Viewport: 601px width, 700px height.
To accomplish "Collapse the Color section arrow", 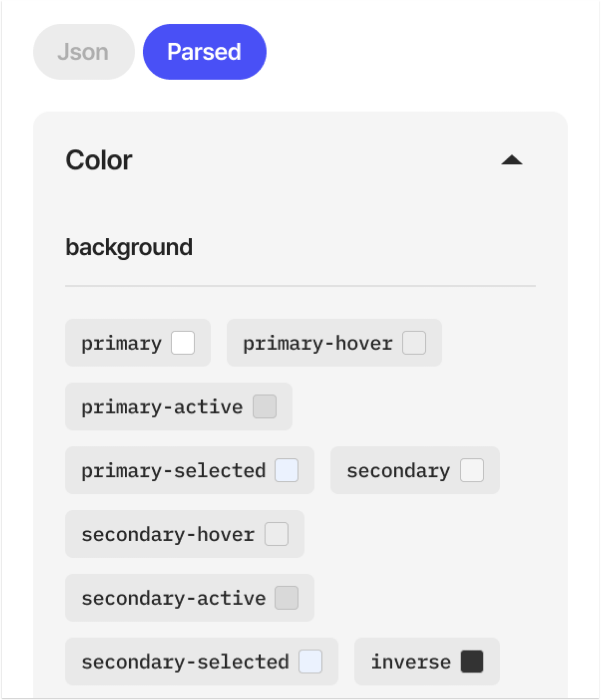I will (x=512, y=160).
